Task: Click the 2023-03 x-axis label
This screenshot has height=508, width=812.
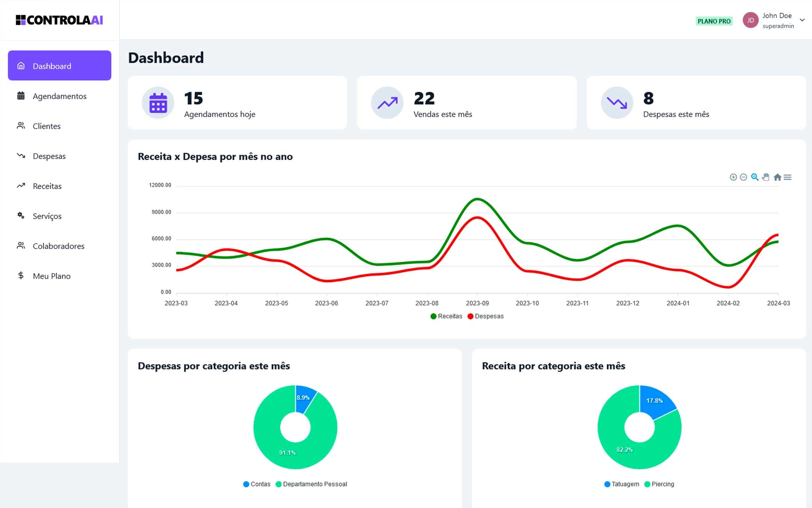Action: pos(176,303)
